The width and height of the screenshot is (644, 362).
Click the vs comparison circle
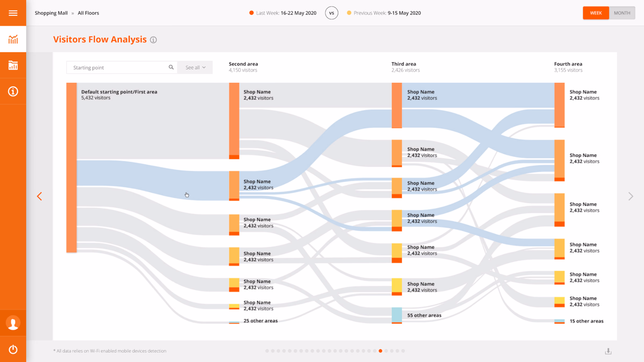click(332, 13)
